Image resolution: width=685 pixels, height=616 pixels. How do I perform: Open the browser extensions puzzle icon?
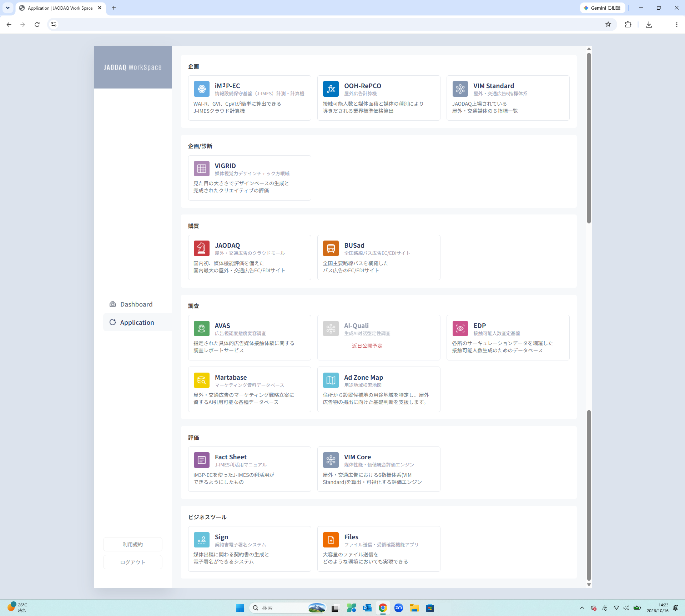(628, 24)
